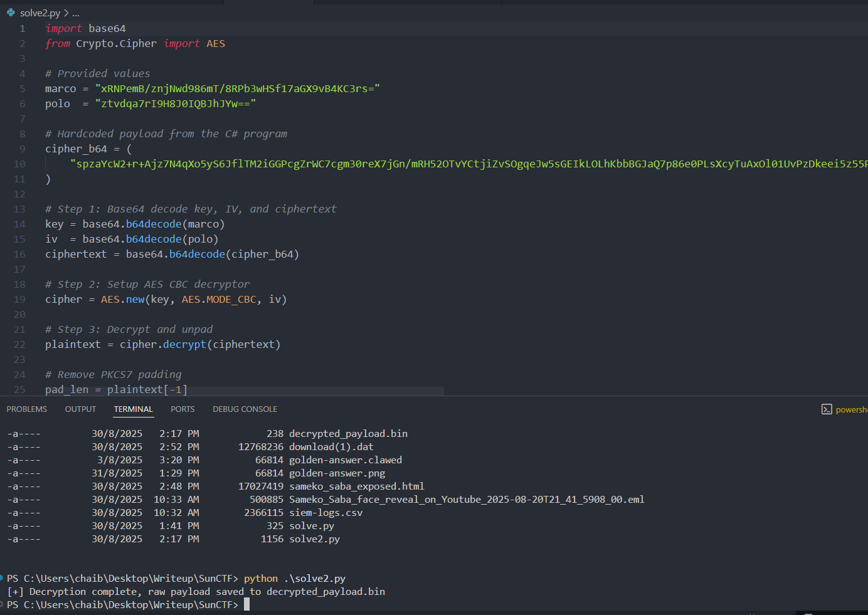Click the 'Decryption complete' output message

[x=196, y=592]
